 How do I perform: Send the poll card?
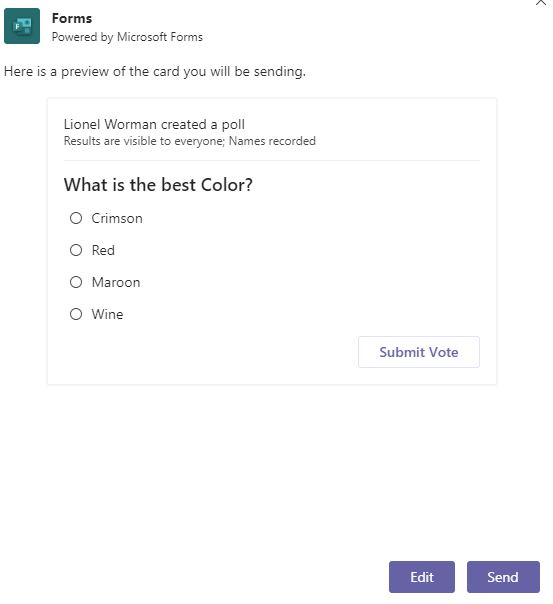tap(503, 577)
